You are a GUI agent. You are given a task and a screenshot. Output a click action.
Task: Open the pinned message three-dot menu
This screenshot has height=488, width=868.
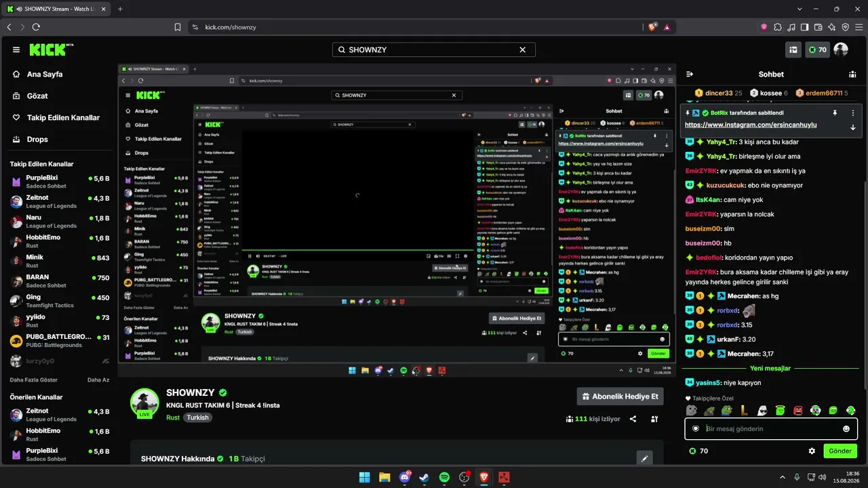coord(853,113)
